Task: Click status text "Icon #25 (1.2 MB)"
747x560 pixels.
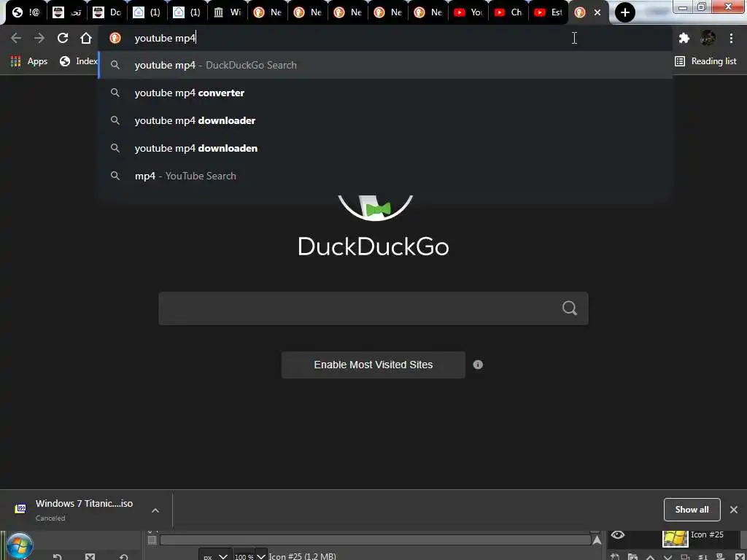Action: pyautogui.click(x=302, y=556)
